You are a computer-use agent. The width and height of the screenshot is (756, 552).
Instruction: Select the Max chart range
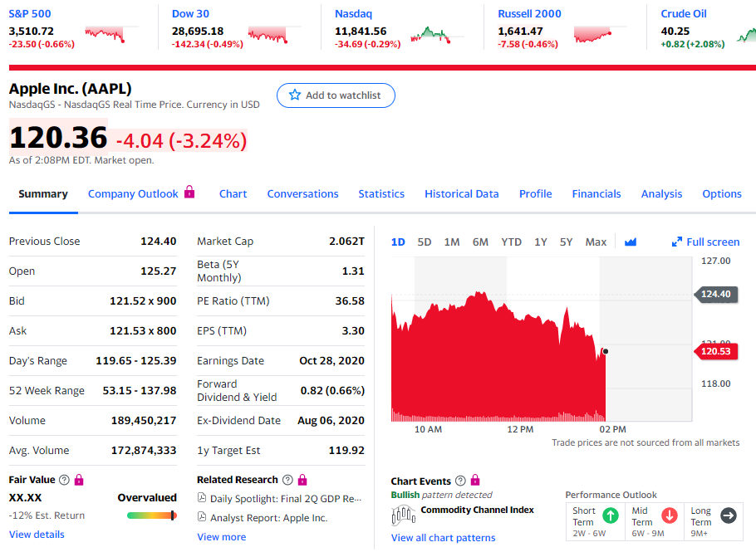click(x=596, y=242)
